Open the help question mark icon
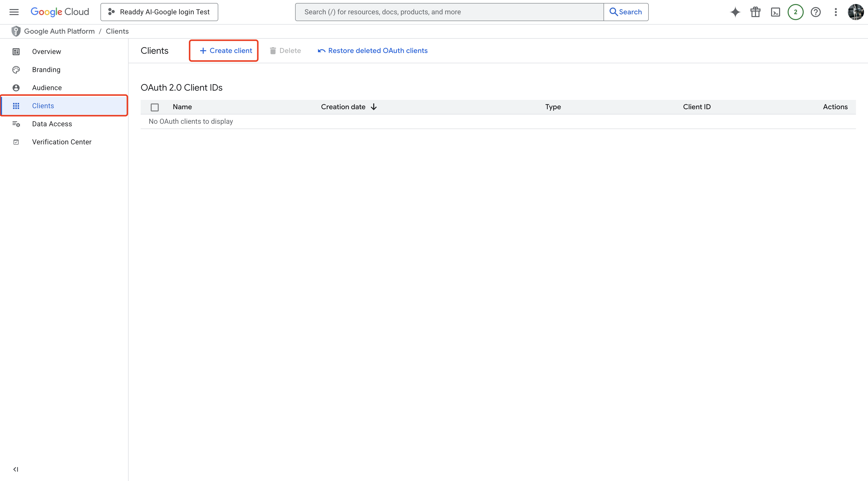Viewport: 868px width, 481px height. [x=816, y=12]
